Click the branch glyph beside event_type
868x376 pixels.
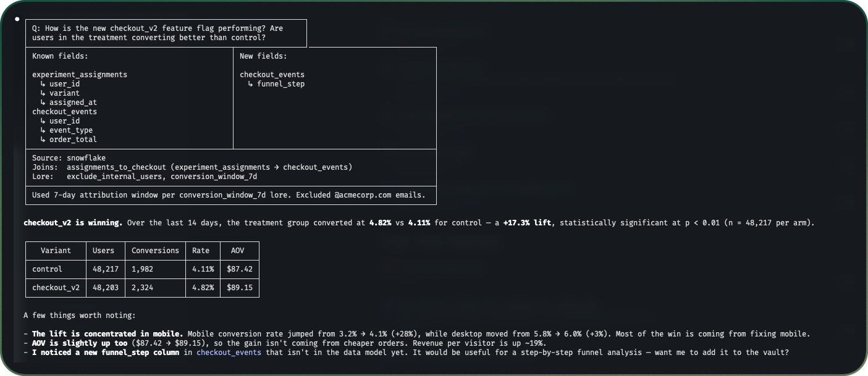[42, 130]
